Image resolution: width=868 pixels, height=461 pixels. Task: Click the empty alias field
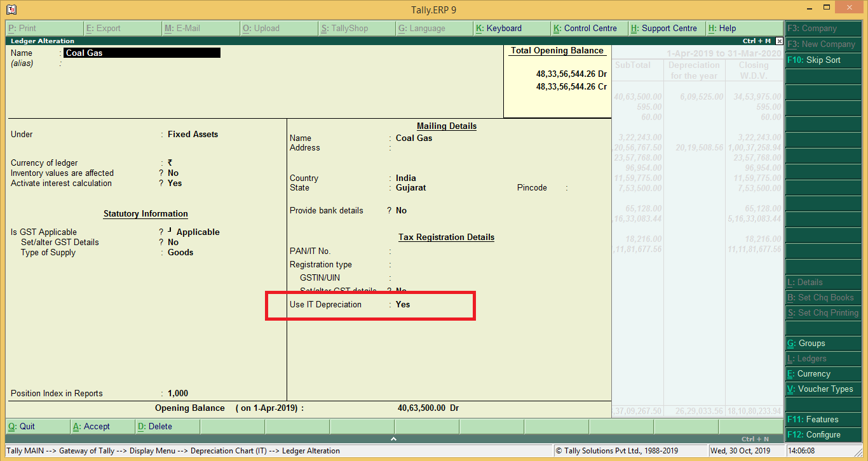(142, 63)
